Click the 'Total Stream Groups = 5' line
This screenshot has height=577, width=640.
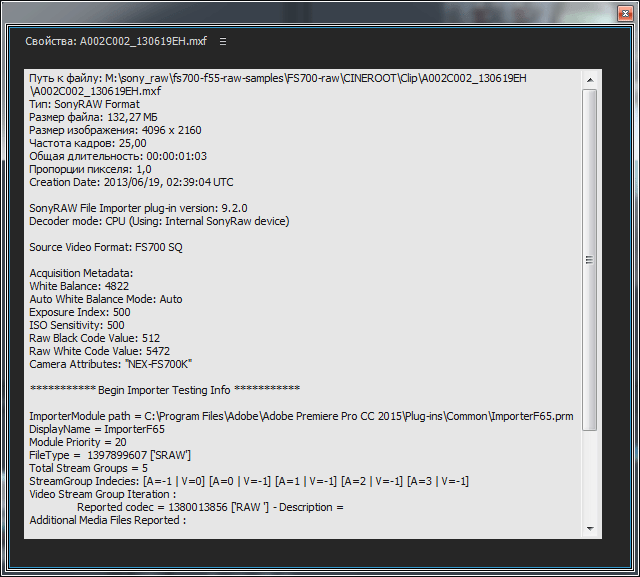[89, 468]
